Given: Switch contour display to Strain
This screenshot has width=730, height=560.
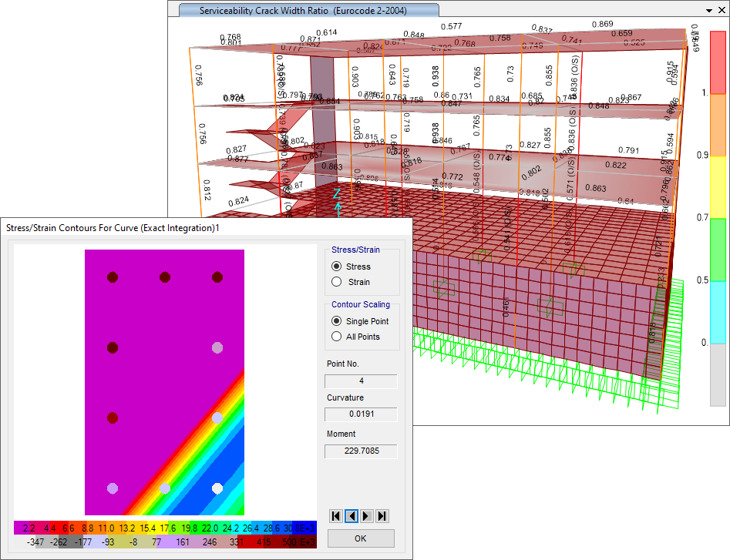Looking at the screenshot, I should click(336, 282).
